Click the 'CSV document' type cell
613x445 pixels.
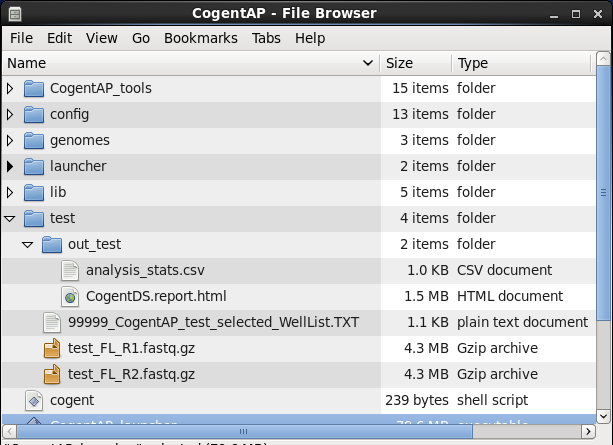click(504, 271)
